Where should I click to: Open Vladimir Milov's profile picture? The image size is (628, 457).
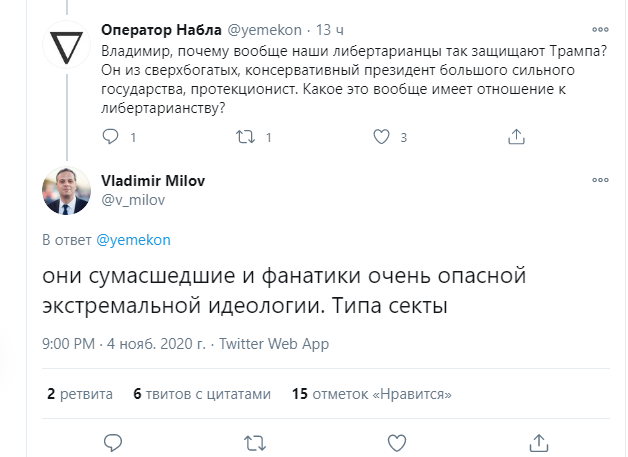click(x=66, y=188)
